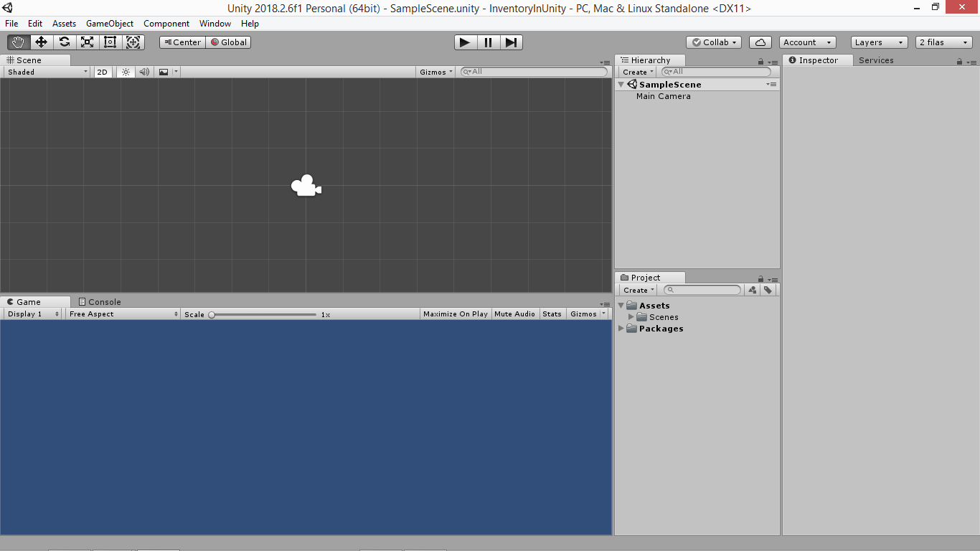The width and height of the screenshot is (980, 551).
Task: Open the Scene Gizmos dropdown
Action: 435,72
